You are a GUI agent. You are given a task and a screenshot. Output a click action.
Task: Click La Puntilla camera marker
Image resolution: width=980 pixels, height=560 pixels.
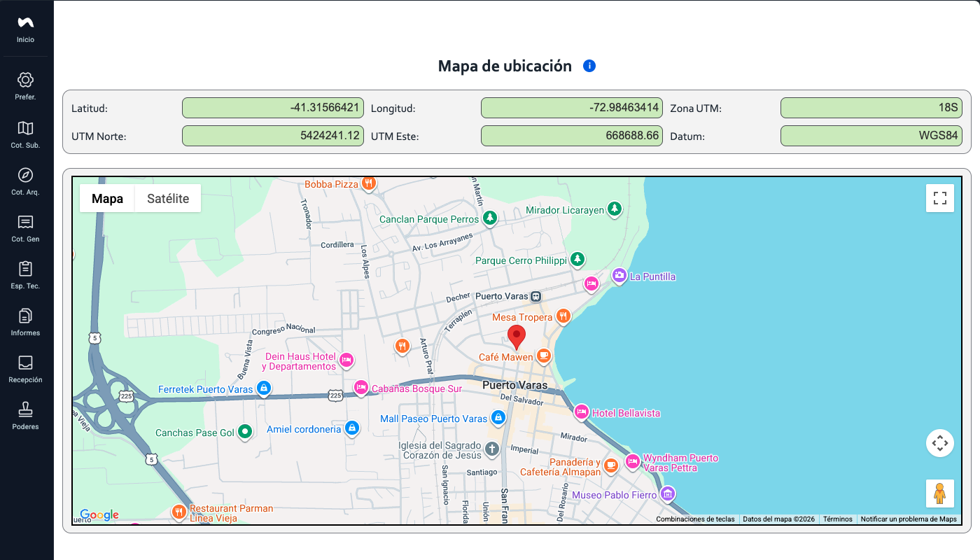(x=619, y=276)
